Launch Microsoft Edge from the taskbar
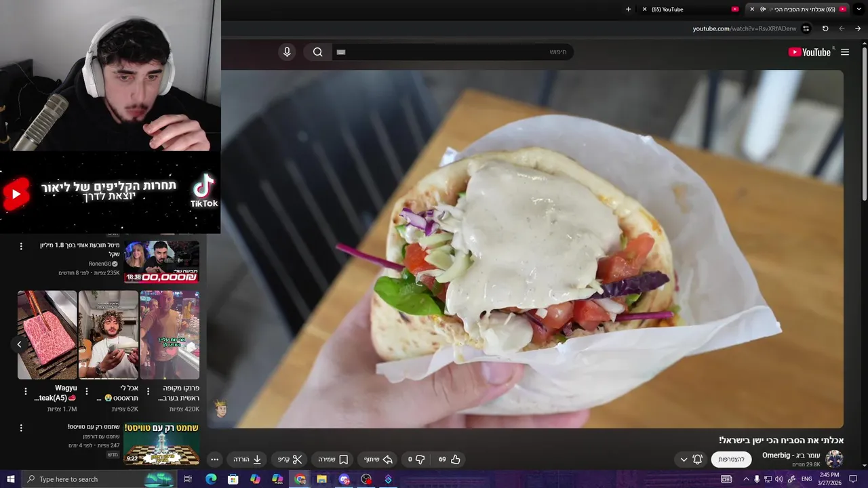Screen dimensions: 868x488 (x=211, y=479)
